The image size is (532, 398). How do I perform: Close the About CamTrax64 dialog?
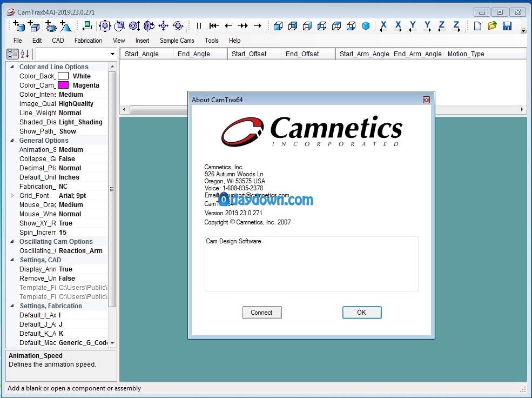(427, 99)
